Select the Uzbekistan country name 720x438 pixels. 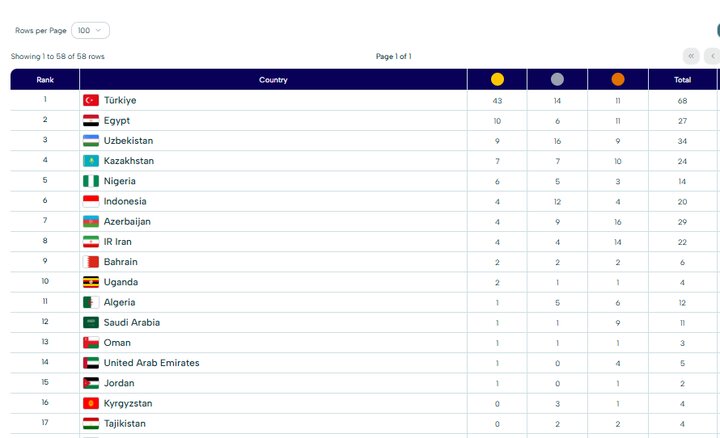128,141
